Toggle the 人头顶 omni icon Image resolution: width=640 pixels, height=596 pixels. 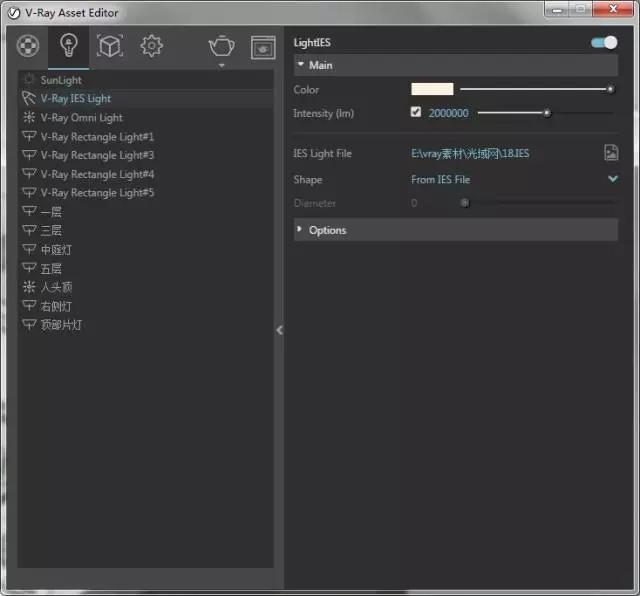tap(29, 287)
